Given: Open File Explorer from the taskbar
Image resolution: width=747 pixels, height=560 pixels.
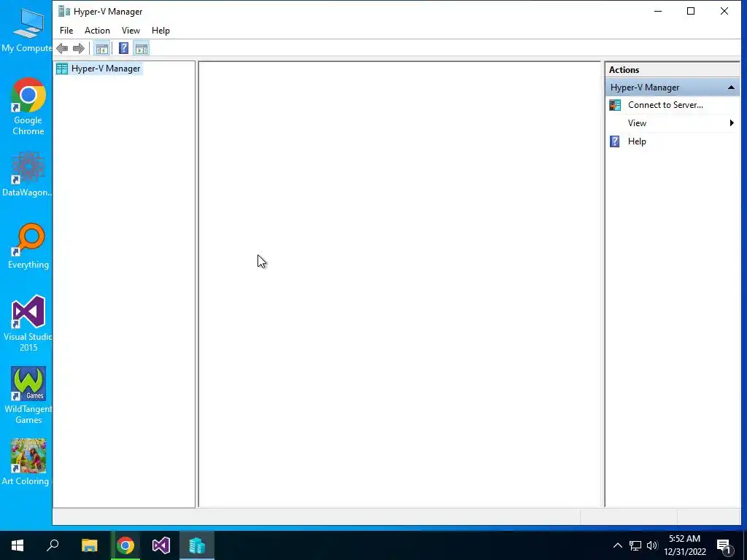Looking at the screenshot, I should click(89, 545).
